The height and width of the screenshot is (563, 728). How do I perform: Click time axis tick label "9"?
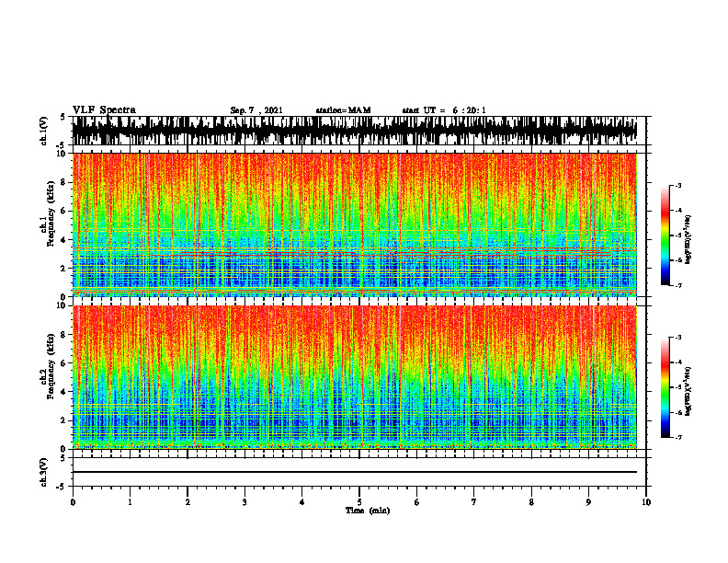point(588,502)
